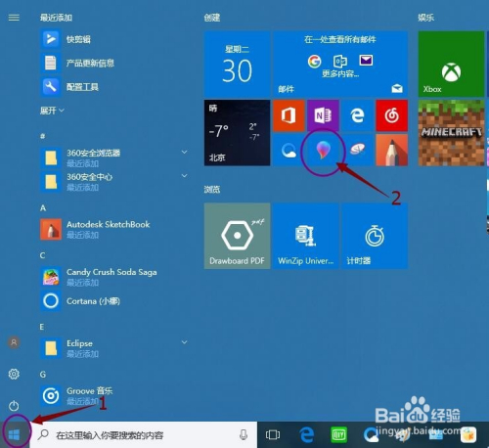Open the Paint 3D tile
Image resolution: width=489 pixels, height=448 pixels.
[x=323, y=151]
